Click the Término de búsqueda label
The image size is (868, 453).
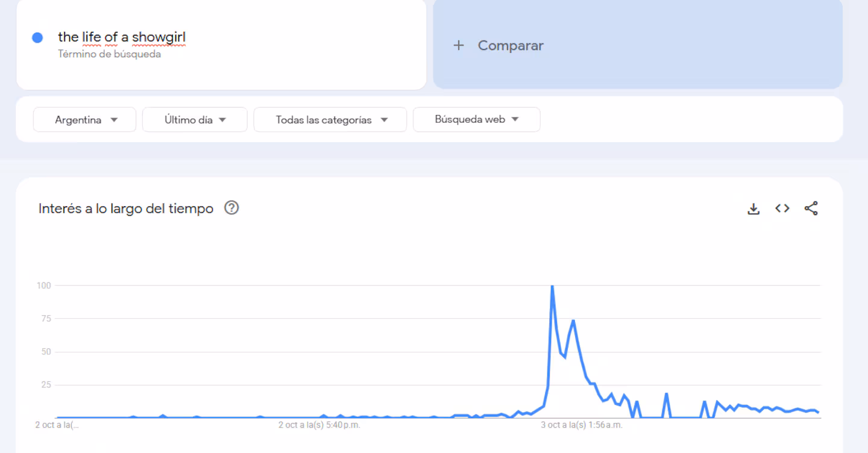(x=109, y=54)
